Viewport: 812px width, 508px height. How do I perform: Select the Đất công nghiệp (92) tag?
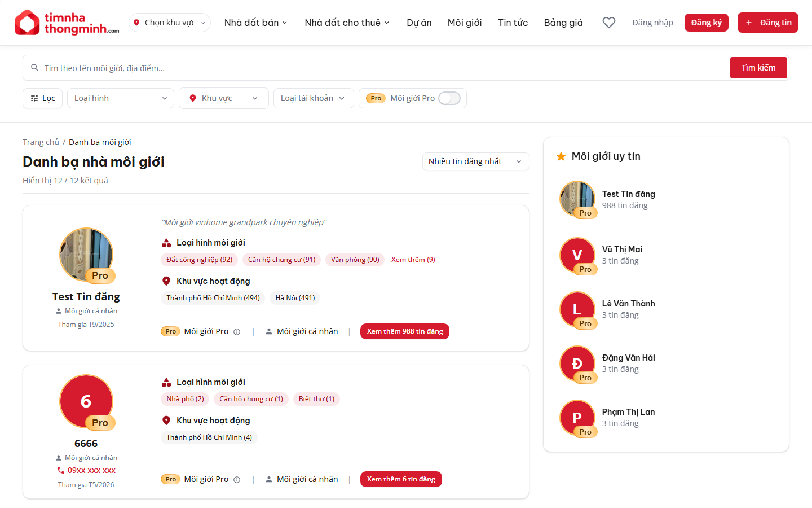(x=200, y=260)
